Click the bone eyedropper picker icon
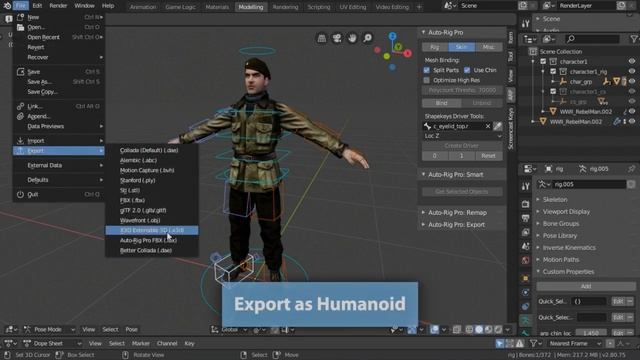The height and width of the screenshot is (360, 640). (498, 126)
